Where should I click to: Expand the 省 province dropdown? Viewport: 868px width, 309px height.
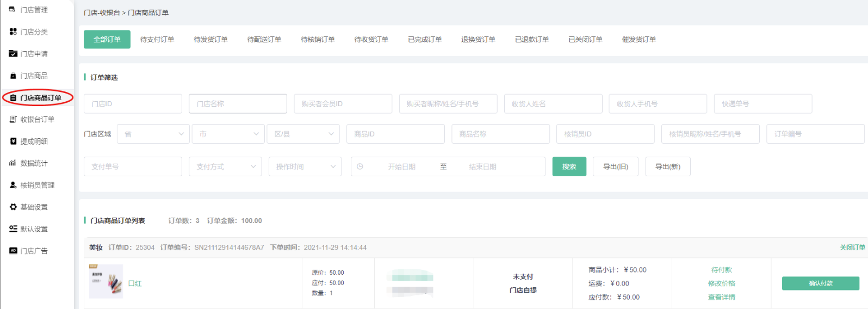click(153, 134)
